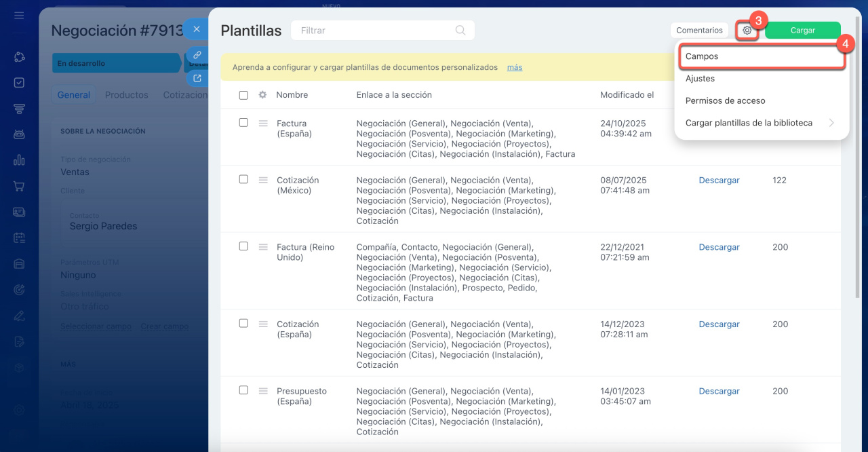Click drag handle for Presupuesto (España) row
The width and height of the screenshot is (868, 452).
tap(263, 391)
